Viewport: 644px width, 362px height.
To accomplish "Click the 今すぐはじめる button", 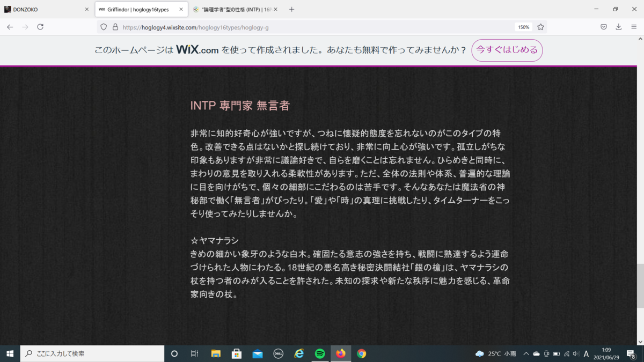I will click(x=507, y=50).
